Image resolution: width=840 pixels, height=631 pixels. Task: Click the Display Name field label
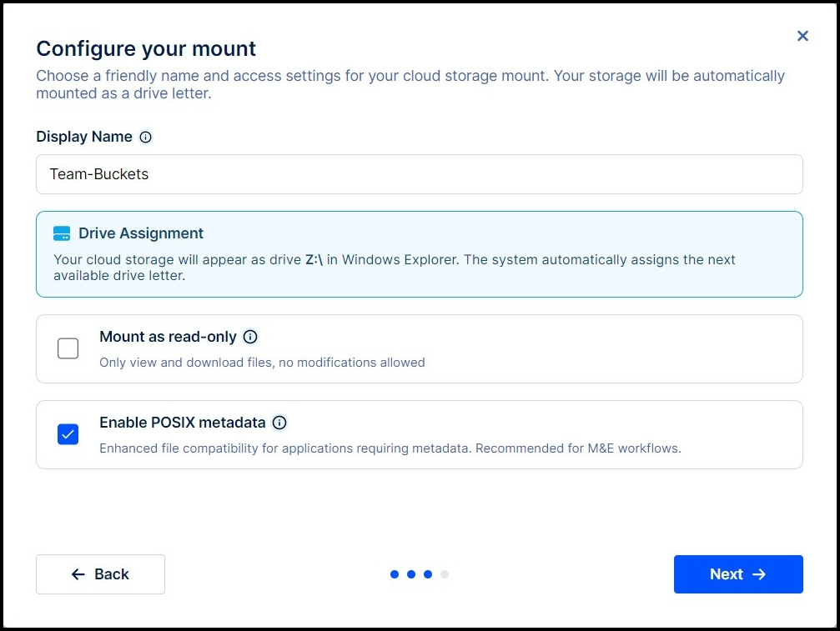[x=84, y=137]
